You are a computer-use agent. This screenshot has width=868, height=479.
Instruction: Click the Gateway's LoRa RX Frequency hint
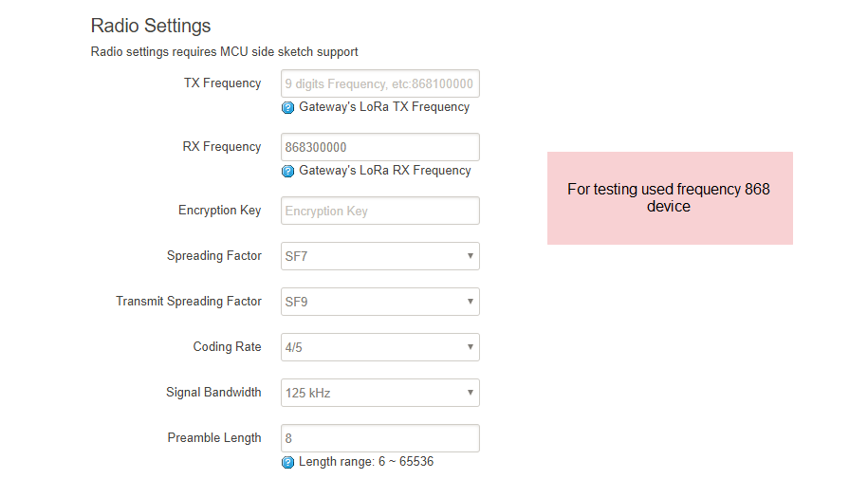tap(385, 171)
